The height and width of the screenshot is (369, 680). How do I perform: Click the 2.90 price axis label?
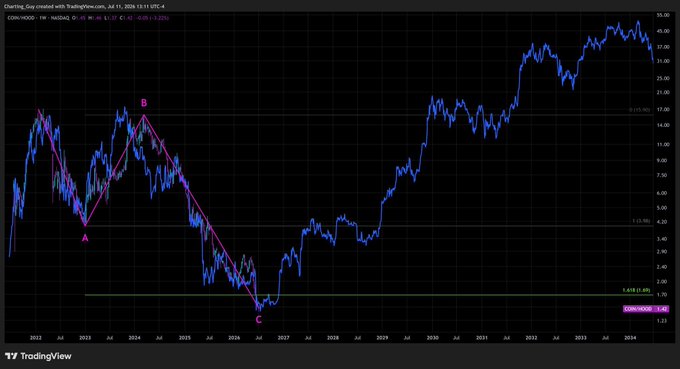pyautogui.click(x=662, y=251)
